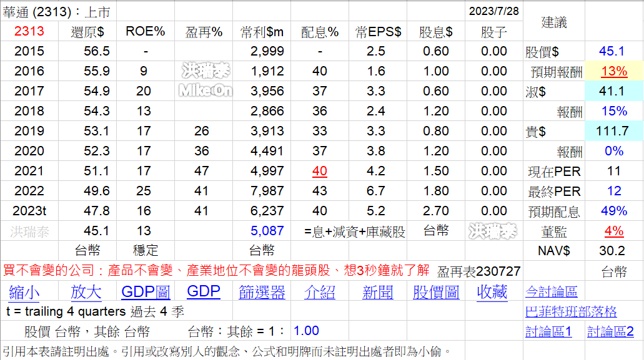Open the 巴菲特班部落格 link

pos(571,311)
